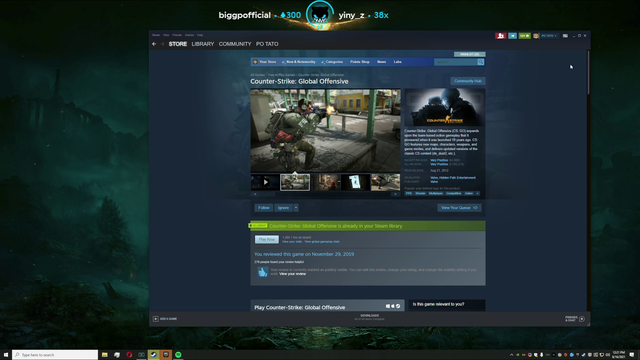This screenshot has height=360, width=640.
Task: Click the main gameplay screenshot
Action: [x=325, y=131]
